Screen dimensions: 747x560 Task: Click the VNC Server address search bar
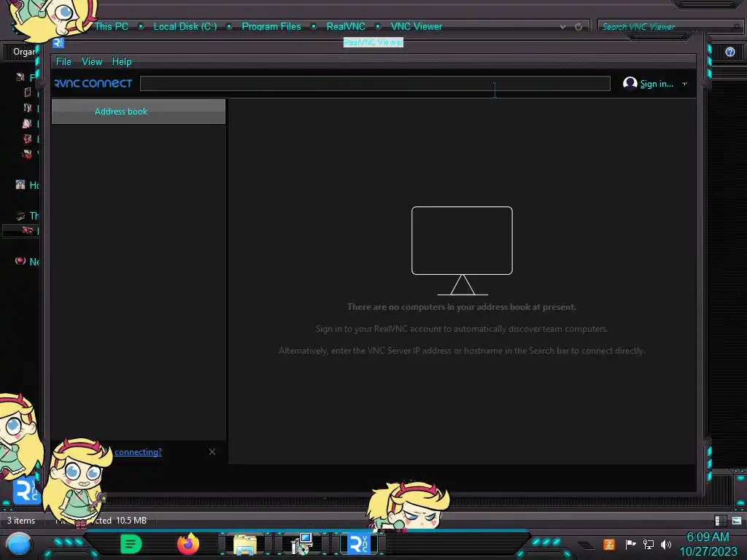375,83
